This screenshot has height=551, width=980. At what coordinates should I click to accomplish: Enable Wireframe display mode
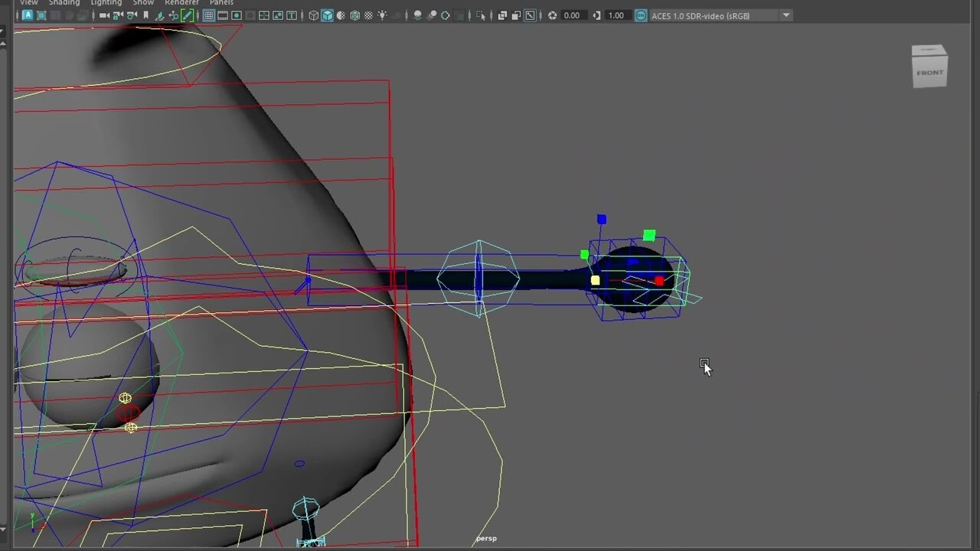312,15
